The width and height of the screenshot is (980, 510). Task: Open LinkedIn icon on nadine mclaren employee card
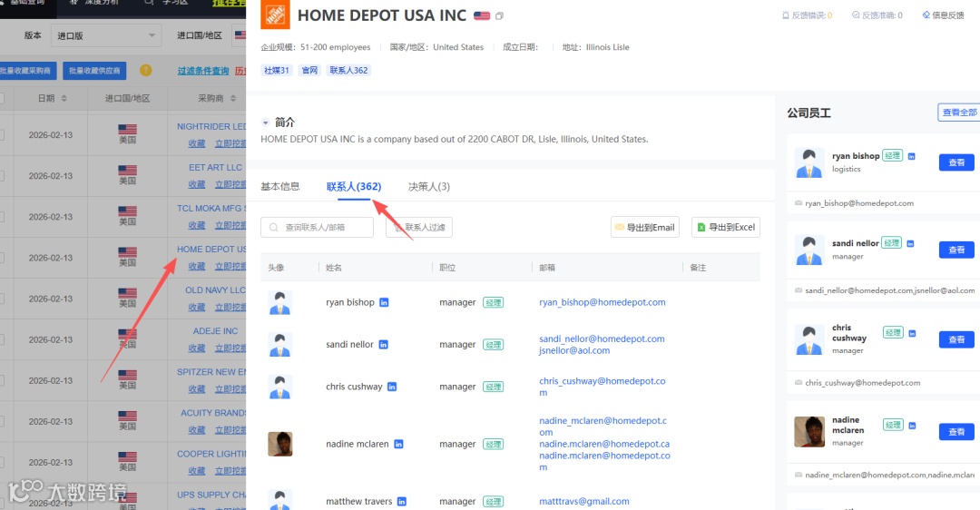tap(912, 426)
